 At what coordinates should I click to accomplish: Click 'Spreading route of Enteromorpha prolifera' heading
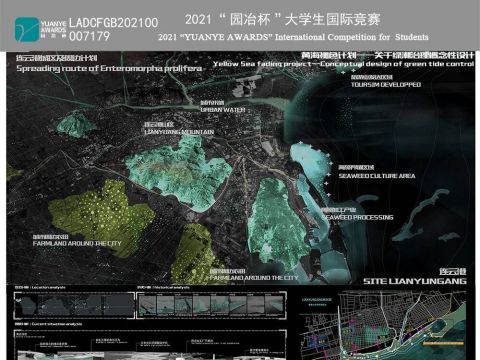click(109, 68)
